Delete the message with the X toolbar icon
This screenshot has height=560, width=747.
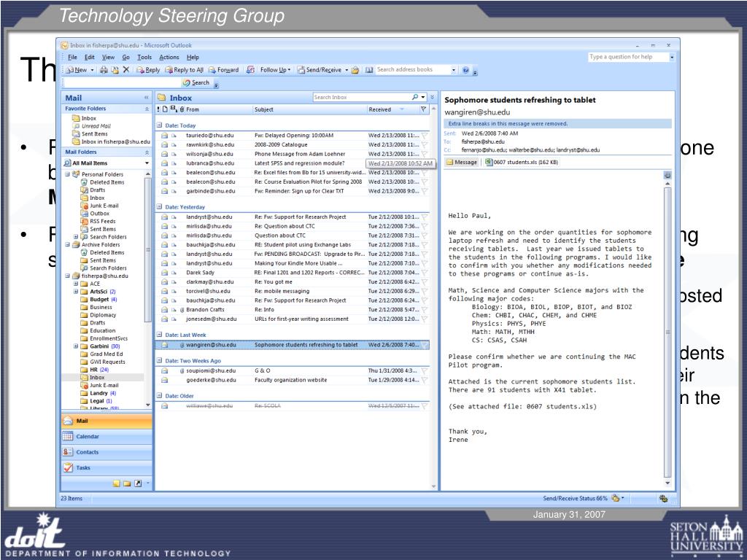click(x=125, y=70)
